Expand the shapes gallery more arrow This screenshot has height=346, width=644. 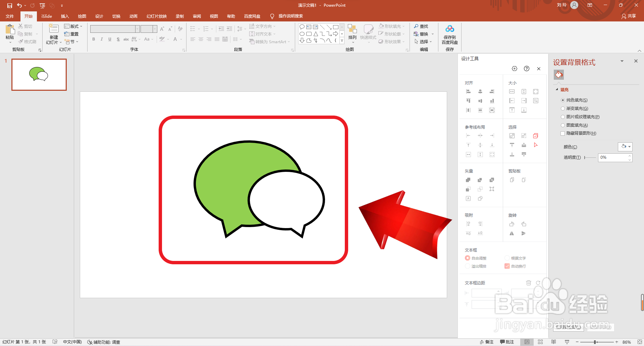coord(342,41)
